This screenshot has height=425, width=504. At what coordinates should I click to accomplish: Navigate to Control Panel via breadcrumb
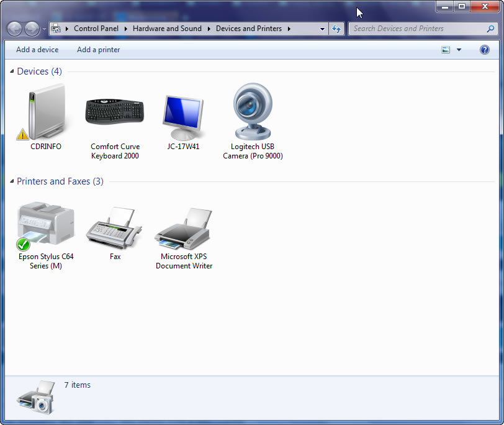tap(96, 29)
